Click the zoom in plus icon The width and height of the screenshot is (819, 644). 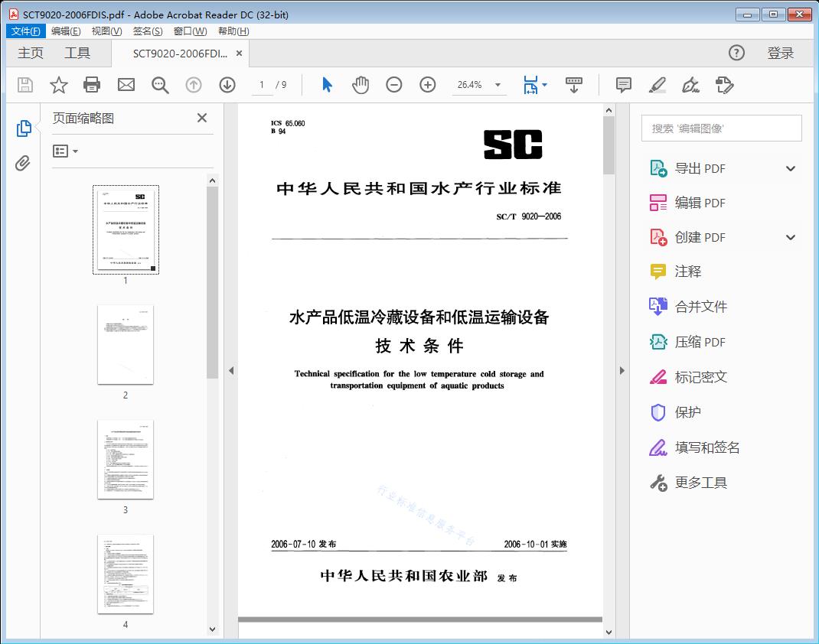428,85
